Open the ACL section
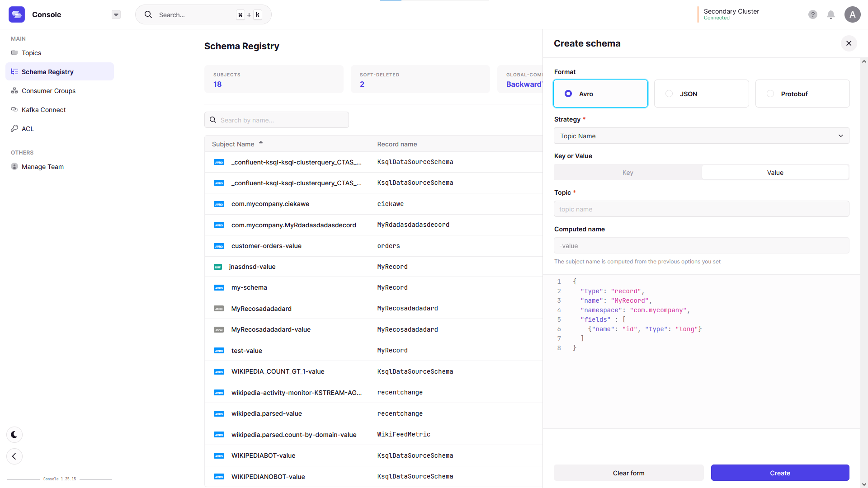Image resolution: width=868 pixels, height=488 pixels. (x=60, y=129)
